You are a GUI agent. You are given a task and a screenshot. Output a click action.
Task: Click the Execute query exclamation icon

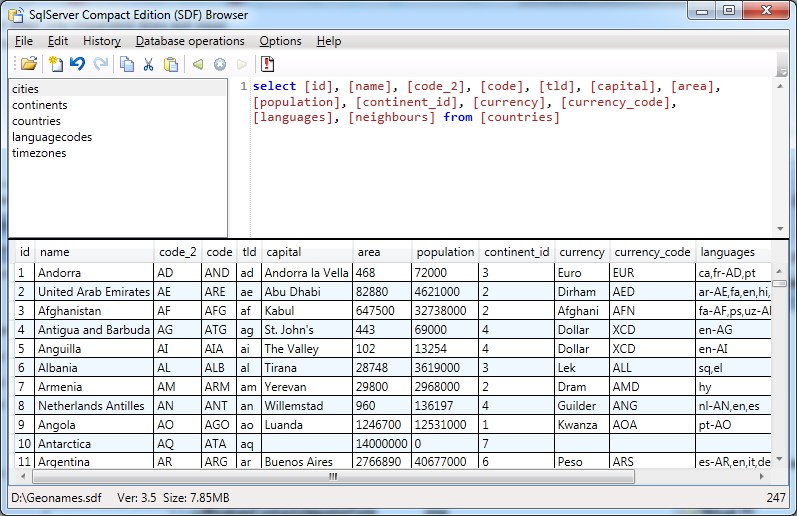coord(267,64)
